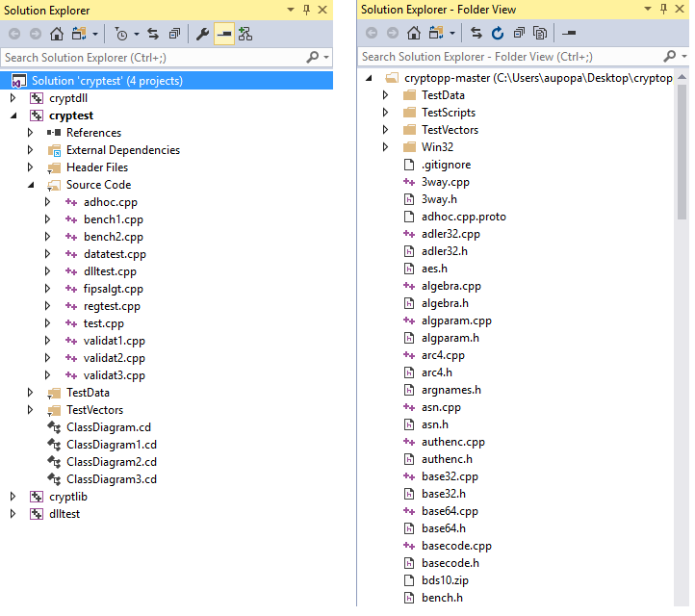The image size is (695, 616).
Task: Expand Win32 folder in Folder View
Action: pos(385,146)
